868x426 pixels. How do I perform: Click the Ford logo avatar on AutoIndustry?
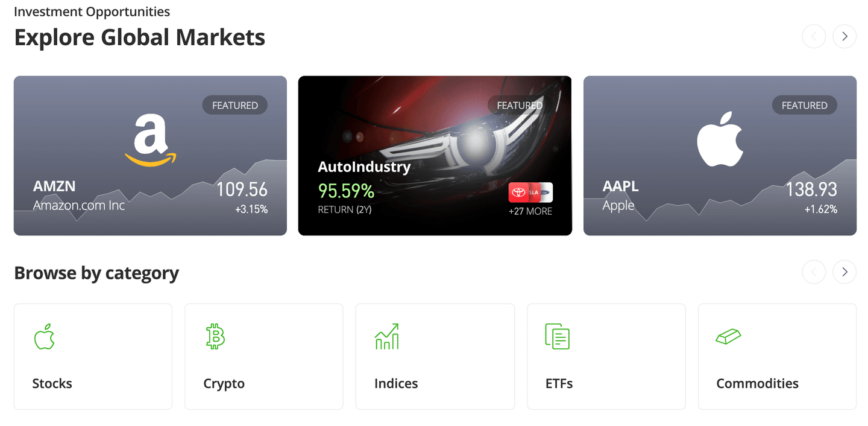(x=546, y=192)
